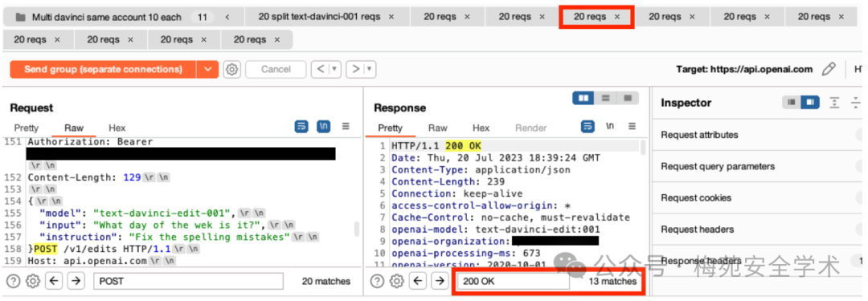Close the 20 split text-davinci-001 reqs tab
The width and height of the screenshot is (868, 301).
391,17
